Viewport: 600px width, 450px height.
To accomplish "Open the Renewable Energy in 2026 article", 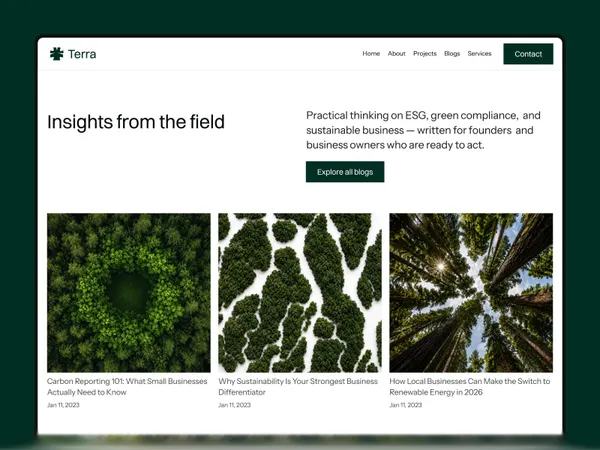I will [470, 386].
